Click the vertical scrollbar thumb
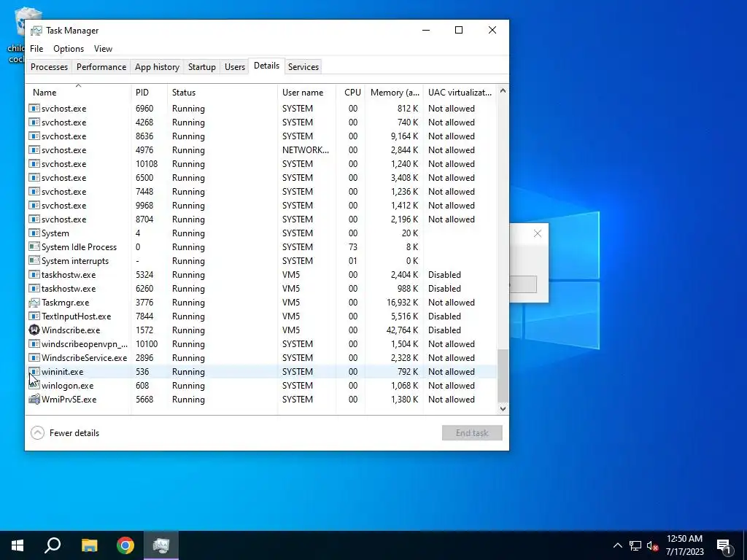This screenshot has width=747, height=560. 503,376
